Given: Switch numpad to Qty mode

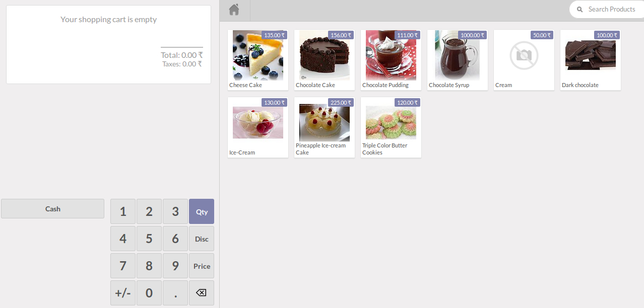Looking at the screenshot, I should pos(202,211).
